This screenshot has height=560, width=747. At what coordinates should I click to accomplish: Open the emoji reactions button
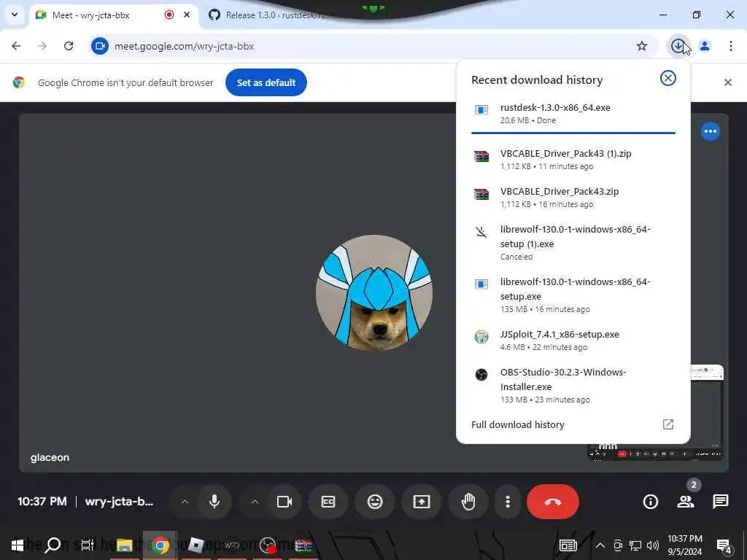tap(375, 502)
